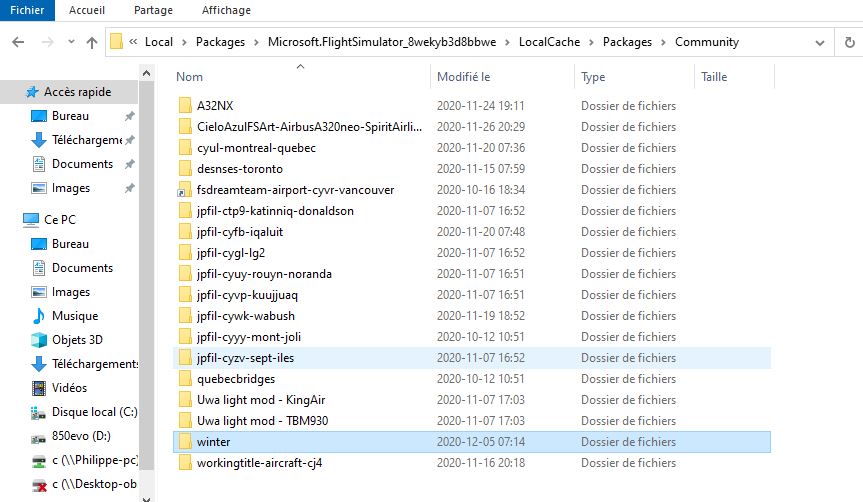
Task: Click the forward navigation arrow
Action: 48,42
